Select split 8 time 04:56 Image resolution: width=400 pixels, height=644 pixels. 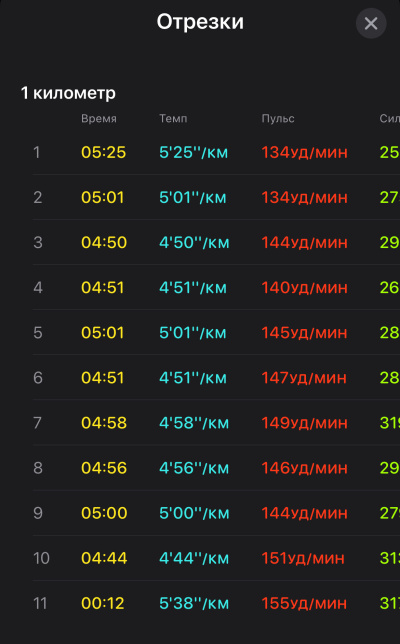104,468
